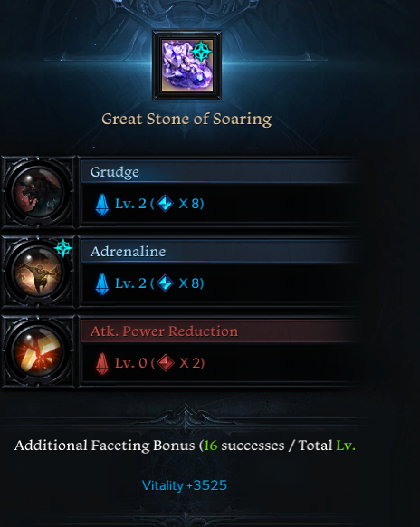Select the Atk. Power Reduction header bar

222,331
